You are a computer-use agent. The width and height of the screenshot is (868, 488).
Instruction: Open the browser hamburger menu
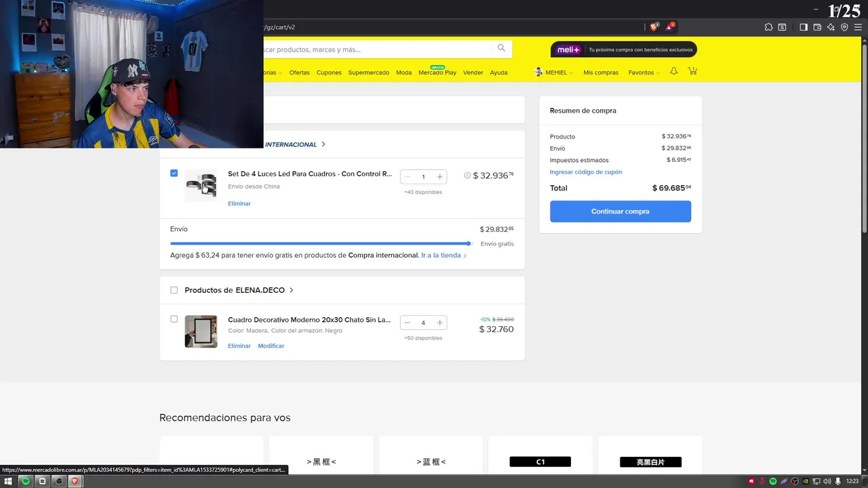pos(858,27)
